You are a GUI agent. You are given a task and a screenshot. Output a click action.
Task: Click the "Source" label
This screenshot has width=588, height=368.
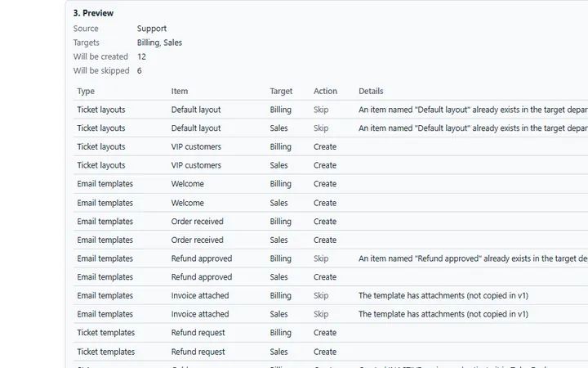click(x=86, y=29)
